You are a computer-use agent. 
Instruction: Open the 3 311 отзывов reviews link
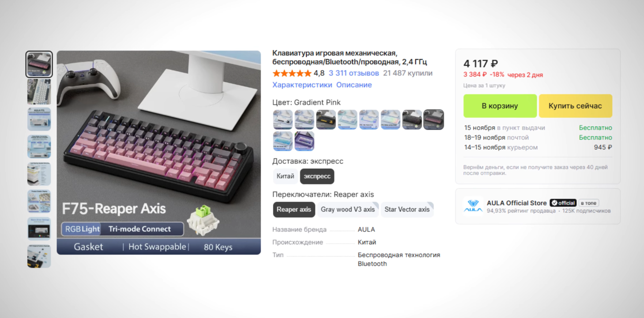click(354, 73)
